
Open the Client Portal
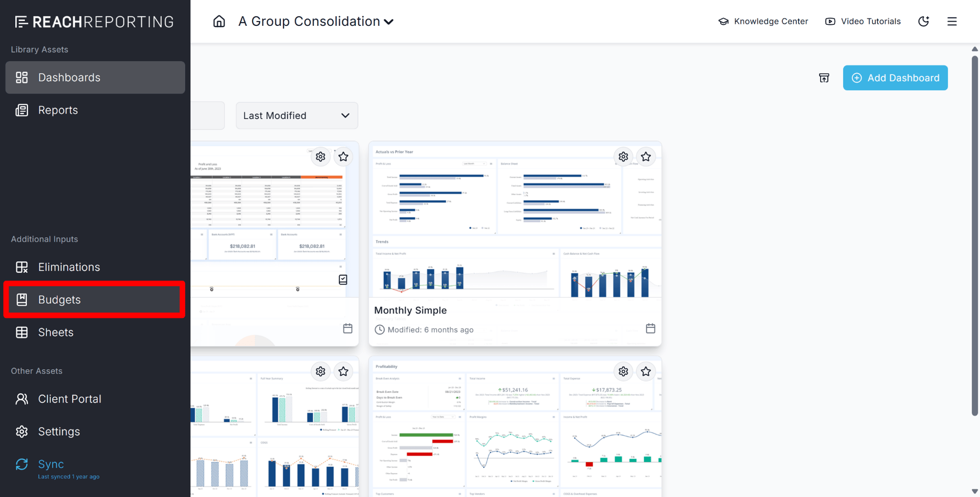(95, 399)
